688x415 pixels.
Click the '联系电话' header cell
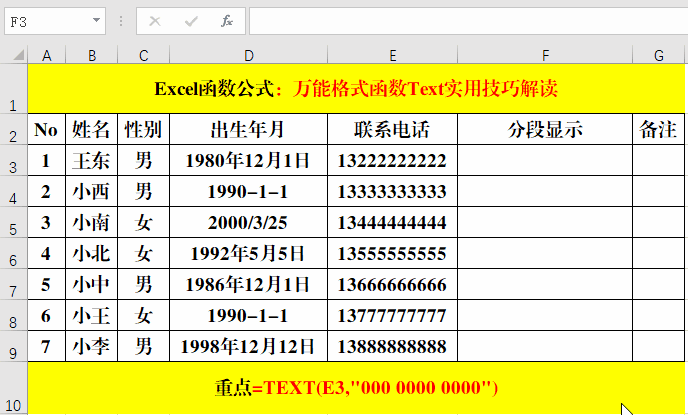click(x=392, y=129)
